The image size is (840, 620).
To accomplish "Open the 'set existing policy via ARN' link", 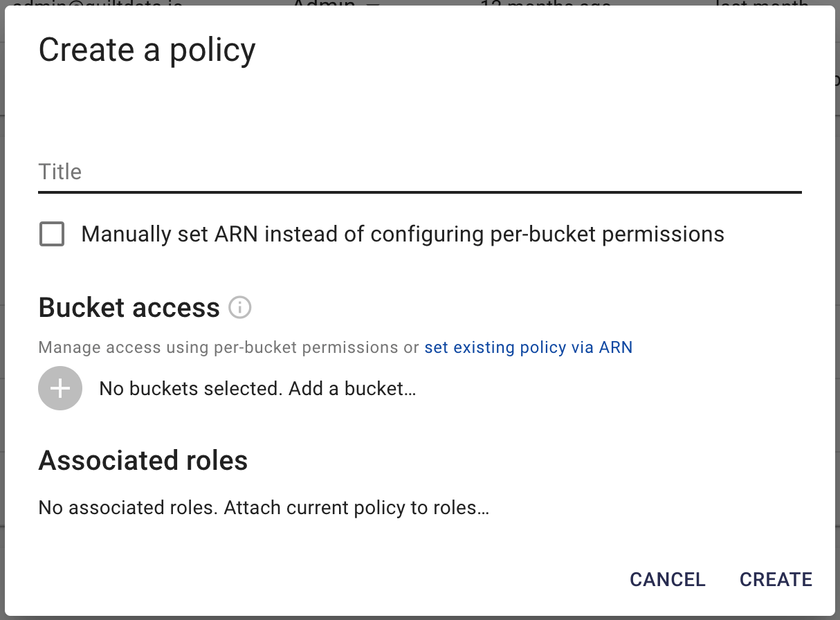I will point(529,347).
